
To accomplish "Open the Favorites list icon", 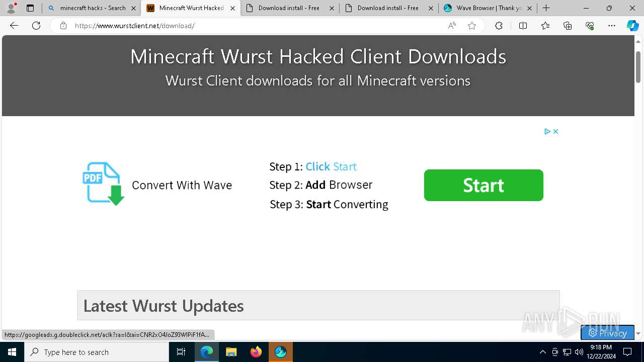I will point(545,26).
